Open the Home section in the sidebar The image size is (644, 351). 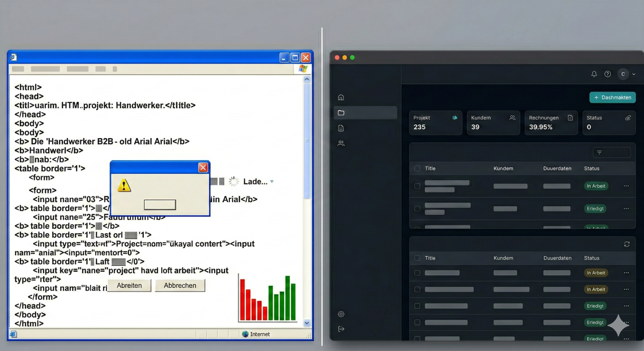coord(341,97)
